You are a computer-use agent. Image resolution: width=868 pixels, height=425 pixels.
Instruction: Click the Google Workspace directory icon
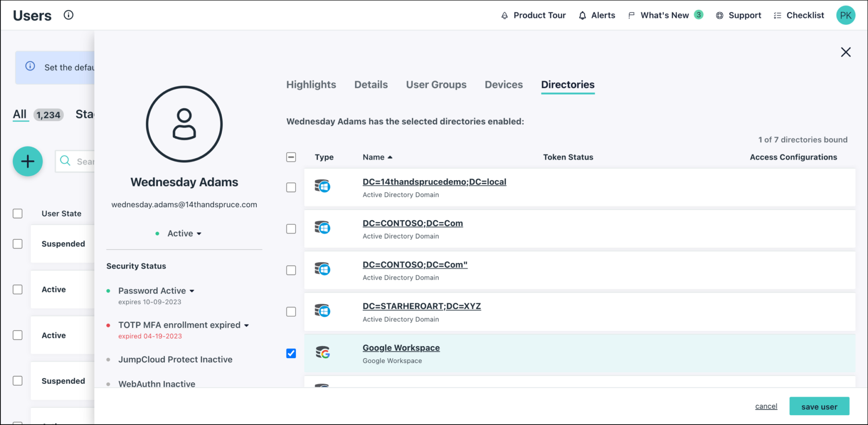click(322, 353)
